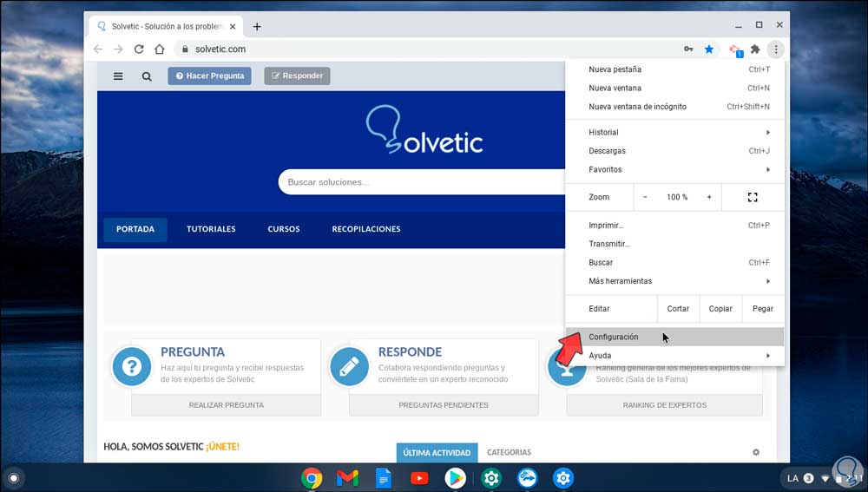Select Nueva pestaña from the menu
The width and height of the screenshot is (868, 492).
click(674, 69)
